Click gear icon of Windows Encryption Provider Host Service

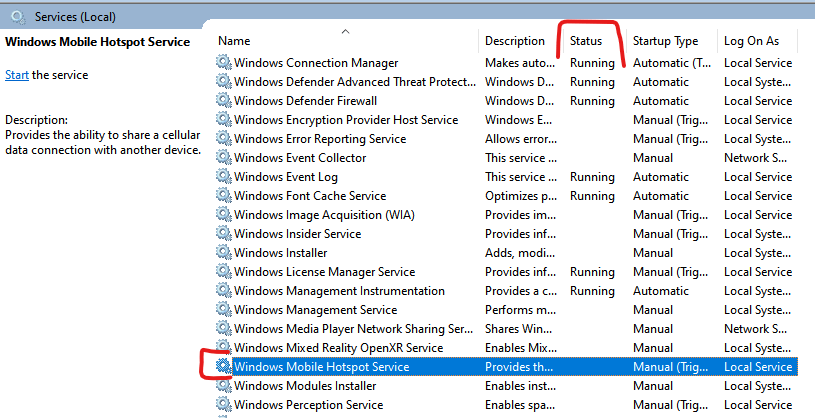click(x=224, y=120)
